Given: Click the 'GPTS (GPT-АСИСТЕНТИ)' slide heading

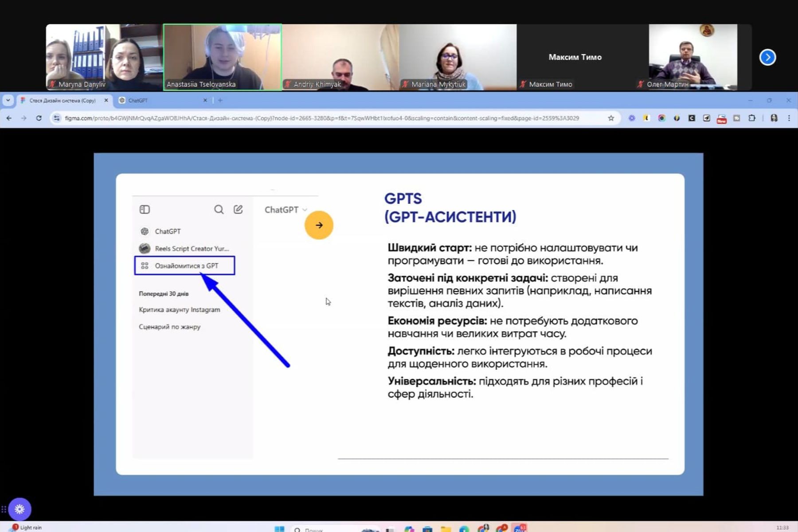Looking at the screenshot, I should (x=450, y=208).
